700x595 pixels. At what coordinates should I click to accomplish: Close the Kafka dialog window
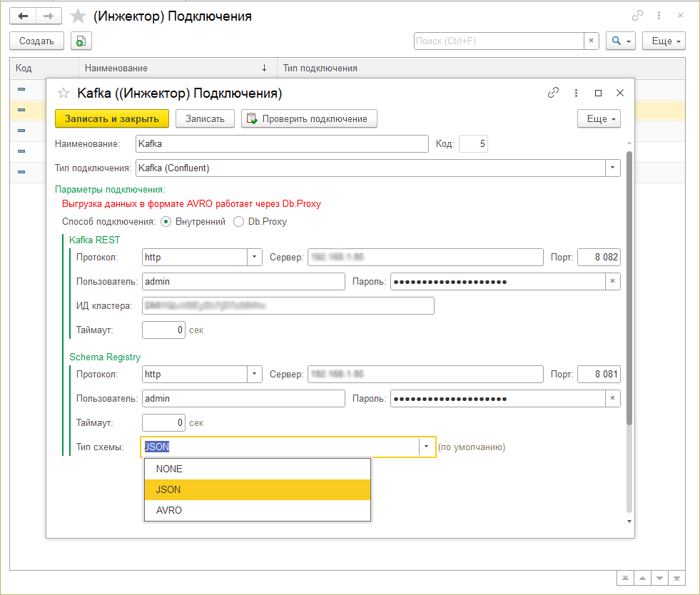620,93
